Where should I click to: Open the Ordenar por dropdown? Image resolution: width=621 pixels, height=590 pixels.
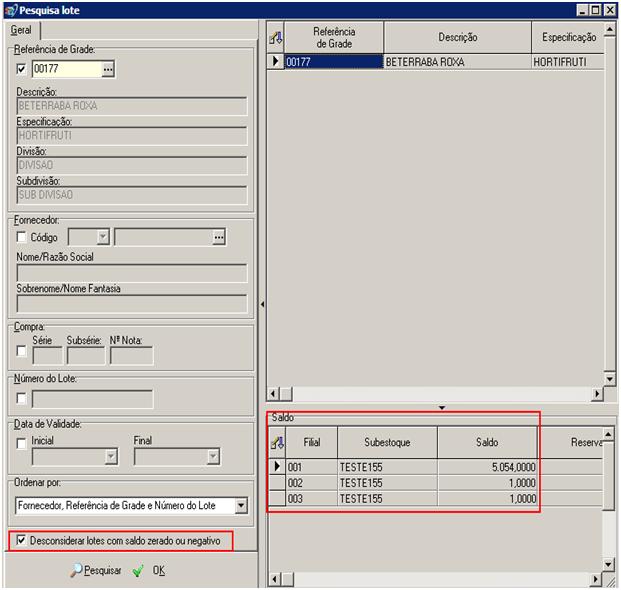(240, 506)
